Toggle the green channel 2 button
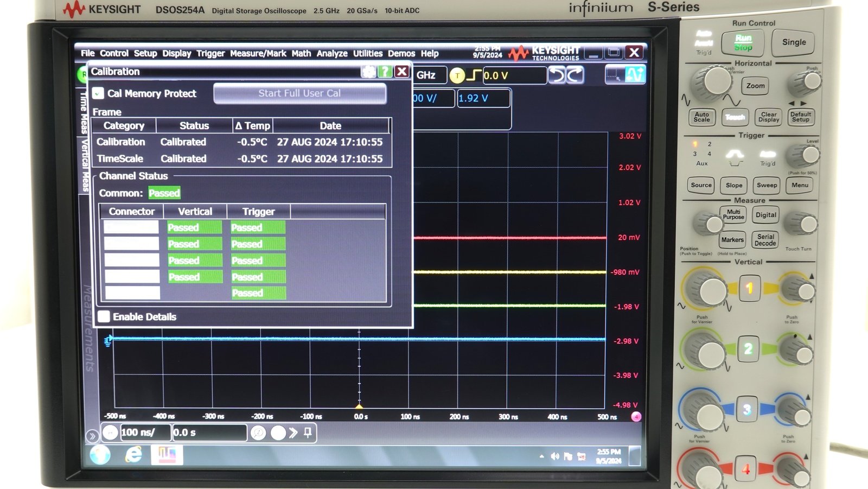The image size is (868, 489). (748, 348)
